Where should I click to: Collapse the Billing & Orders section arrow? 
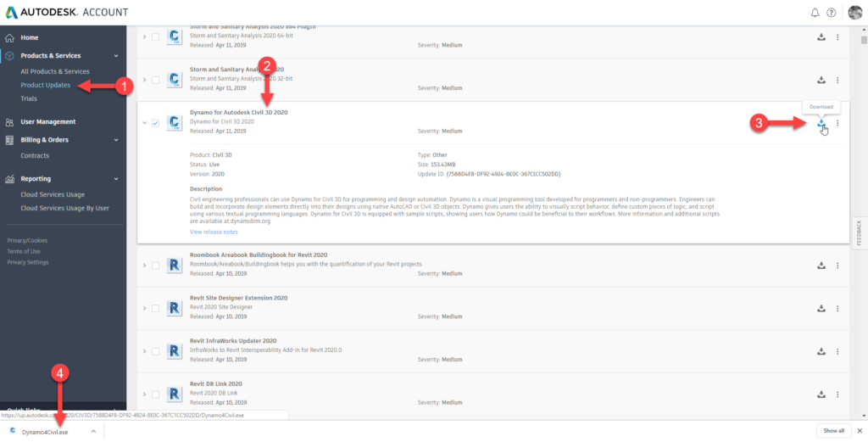coord(116,140)
